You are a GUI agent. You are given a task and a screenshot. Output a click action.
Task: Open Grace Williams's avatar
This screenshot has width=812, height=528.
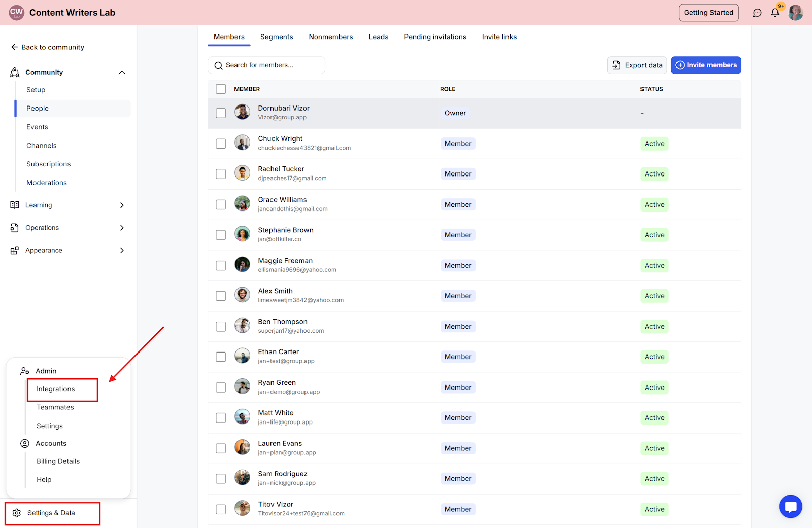click(x=243, y=203)
